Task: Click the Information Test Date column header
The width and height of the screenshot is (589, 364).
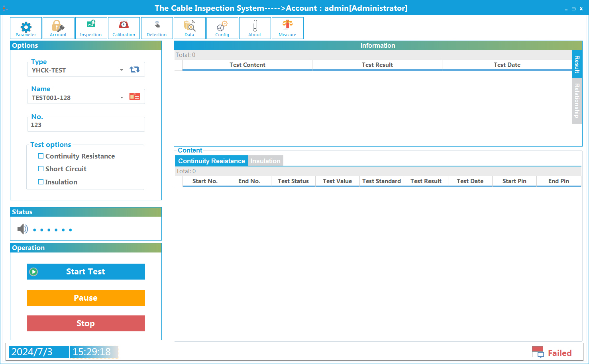Action: (x=507, y=65)
